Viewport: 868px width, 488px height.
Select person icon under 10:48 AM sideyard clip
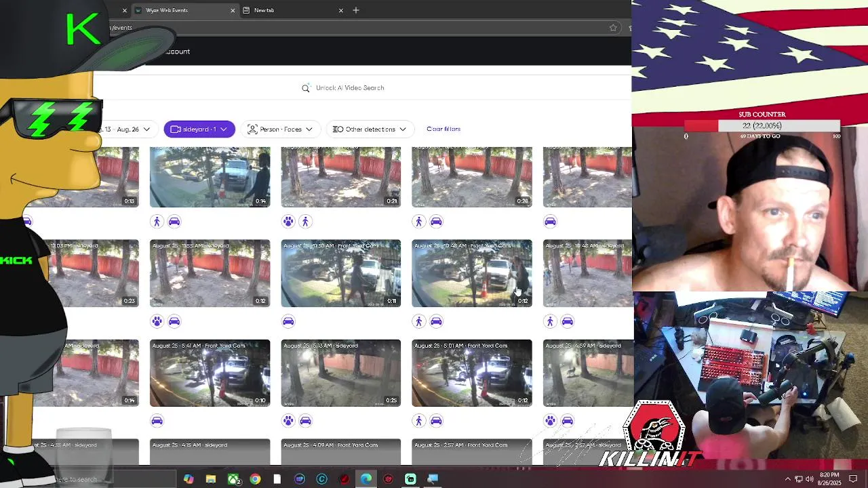[550, 321]
